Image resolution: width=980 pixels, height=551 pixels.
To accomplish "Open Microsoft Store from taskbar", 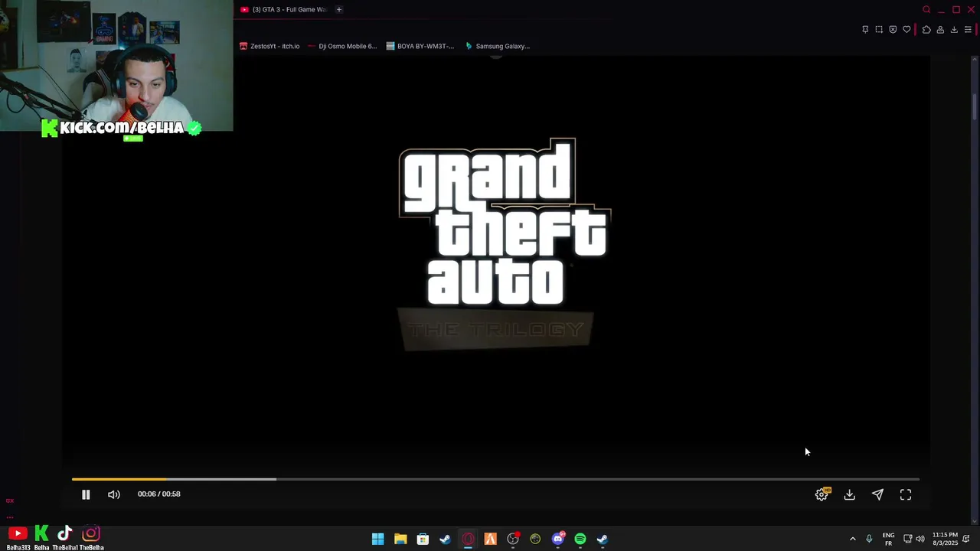I will 423,540.
